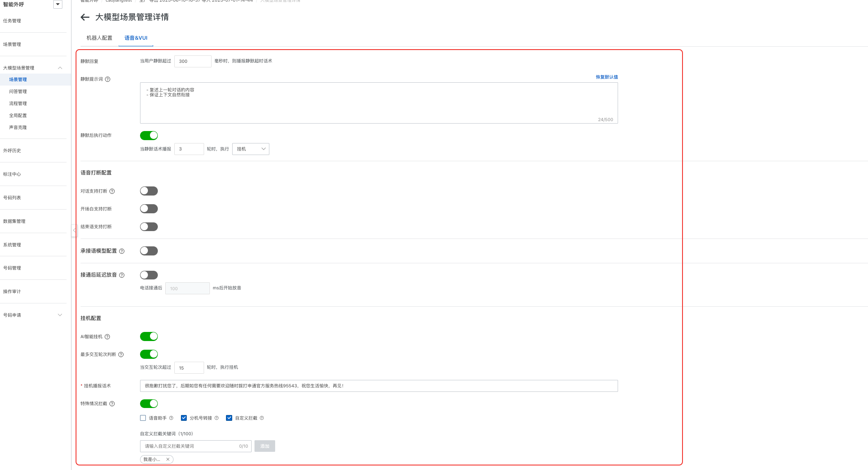Click the back arrow beside page title
This screenshot has height=470, width=868.
pos(85,17)
